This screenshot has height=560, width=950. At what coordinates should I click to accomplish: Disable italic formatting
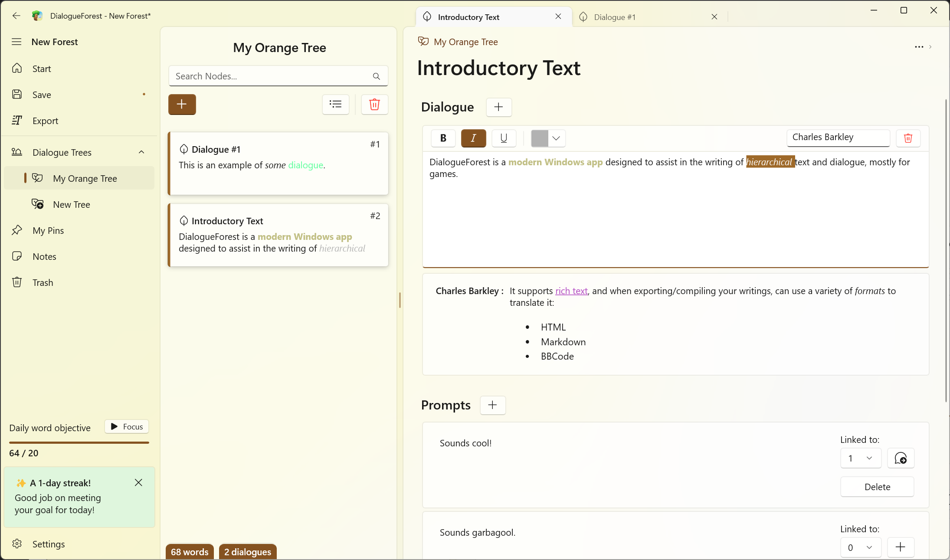click(473, 138)
